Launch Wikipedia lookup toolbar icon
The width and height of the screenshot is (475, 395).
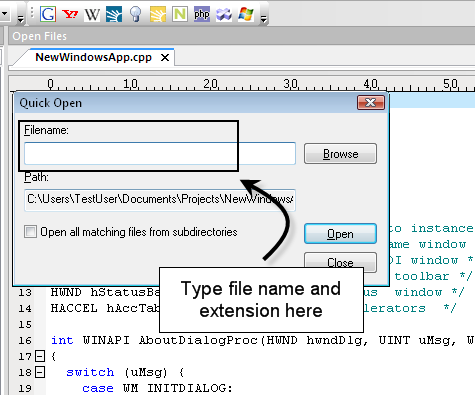coord(92,14)
